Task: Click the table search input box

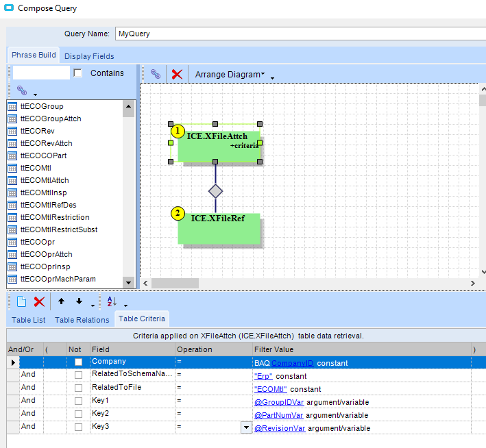Action: pos(41,73)
